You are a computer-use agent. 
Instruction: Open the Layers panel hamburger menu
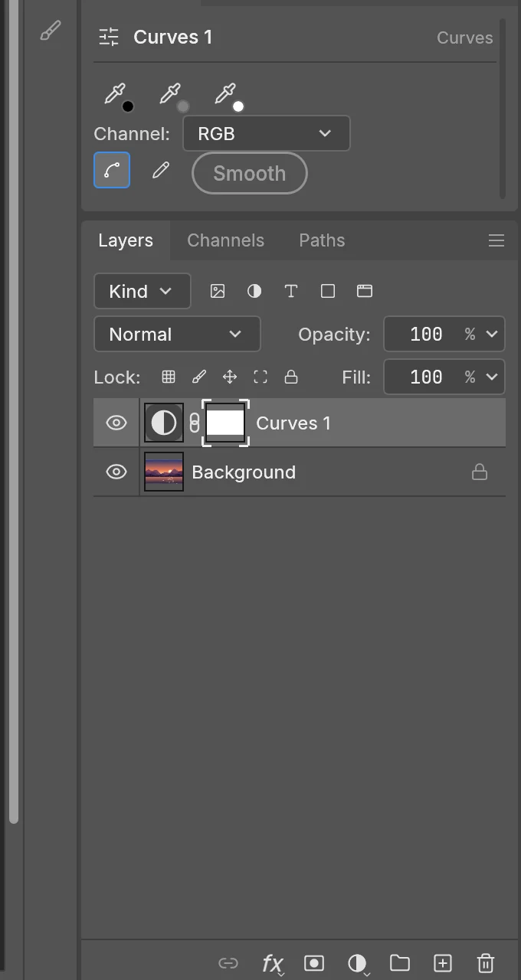496,240
